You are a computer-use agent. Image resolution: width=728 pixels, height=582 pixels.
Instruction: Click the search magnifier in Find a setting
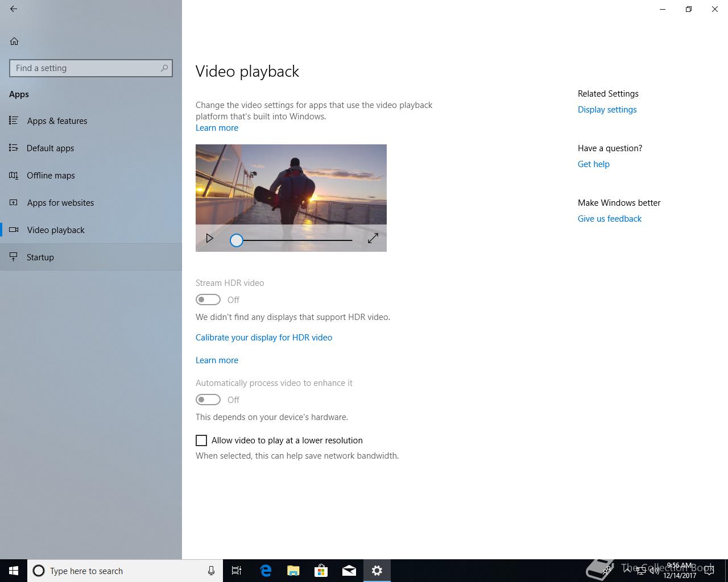(x=164, y=68)
